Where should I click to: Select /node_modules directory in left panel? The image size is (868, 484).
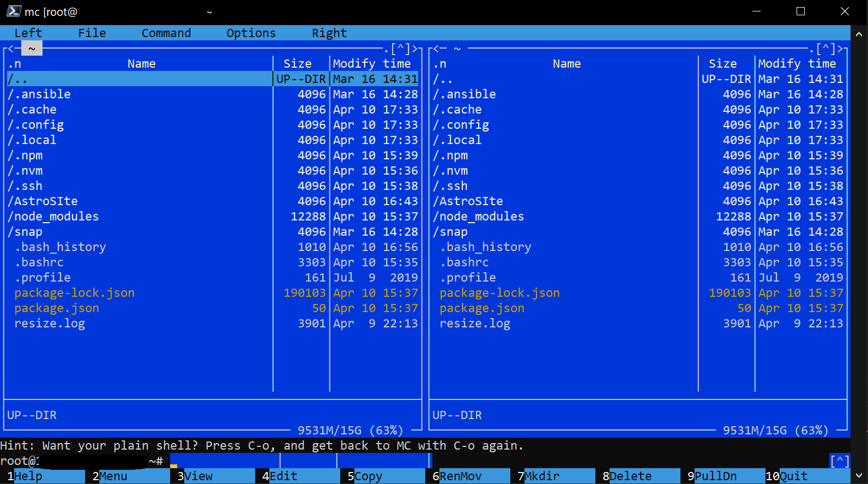(x=213, y=217)
